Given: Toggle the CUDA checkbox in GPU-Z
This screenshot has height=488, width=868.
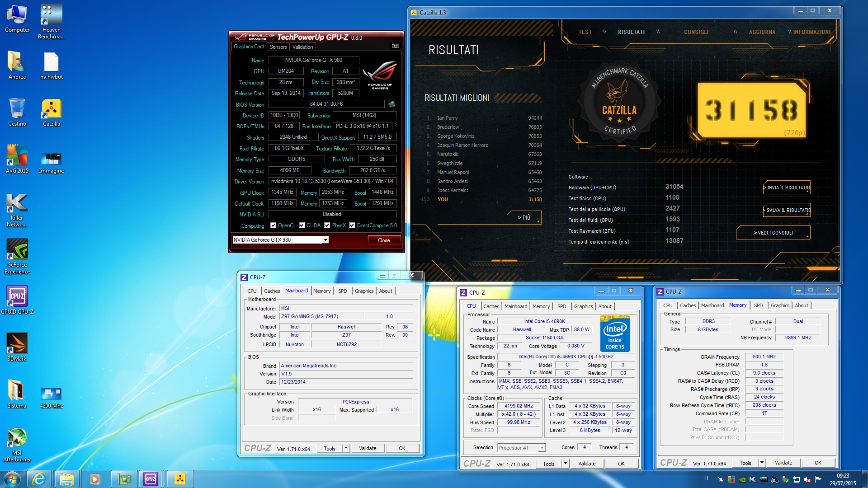Looking at the screenshot, I should coord(302,225).
